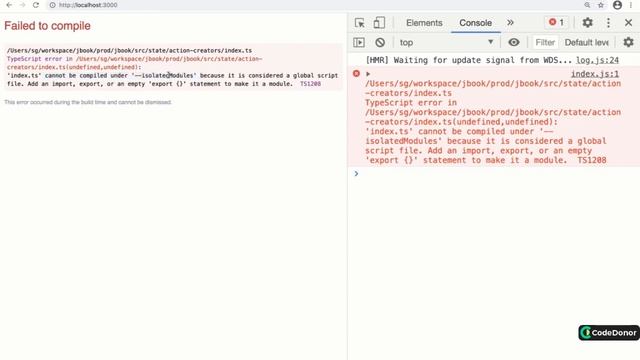Viewport: 640px width, 360px height.
Task: Focus the console Filter field
Action: point(545,42)
